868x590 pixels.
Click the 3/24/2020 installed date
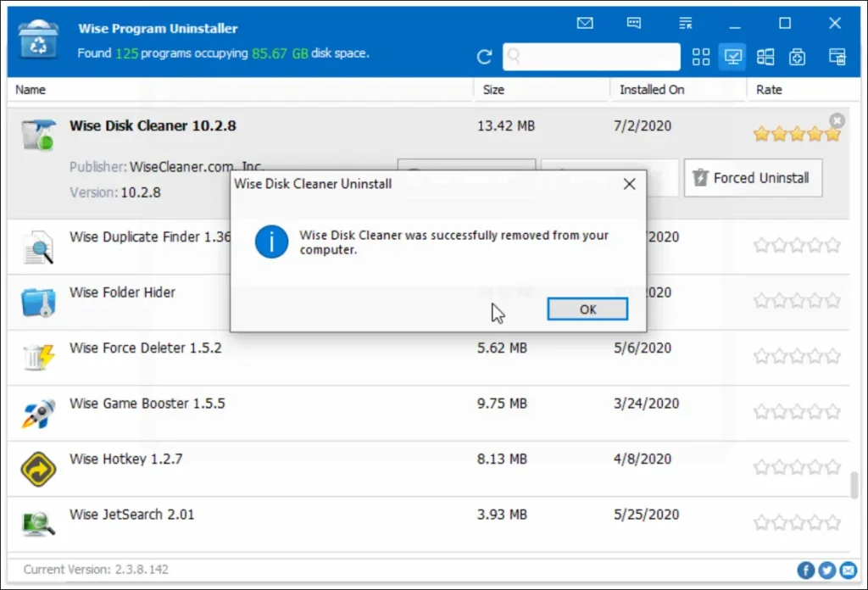pyautogui.click(x=646, y=404)
